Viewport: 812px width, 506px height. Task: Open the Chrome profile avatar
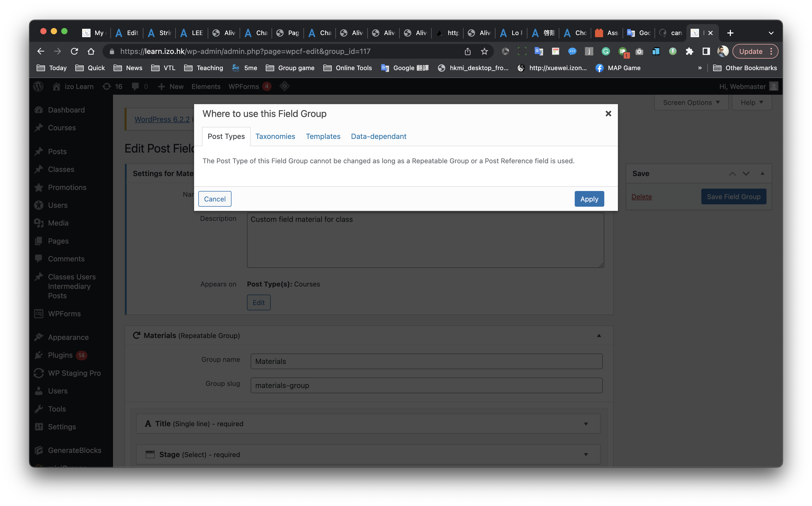[723, 51]
